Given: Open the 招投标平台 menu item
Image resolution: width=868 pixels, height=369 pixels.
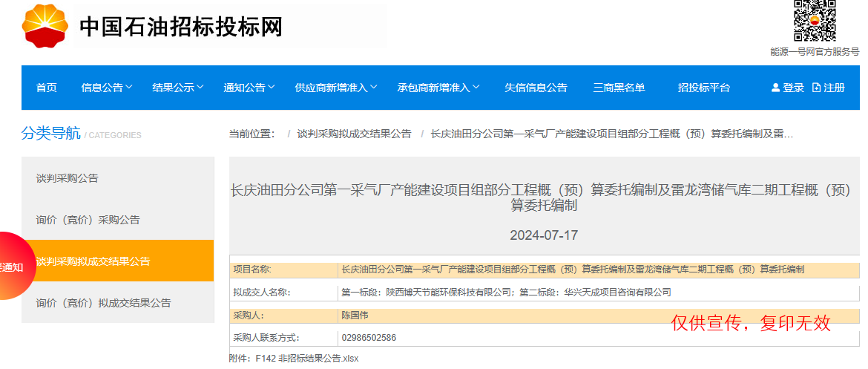Looking at the screenshot, I should pyautogui.click(x=703, y=88).
